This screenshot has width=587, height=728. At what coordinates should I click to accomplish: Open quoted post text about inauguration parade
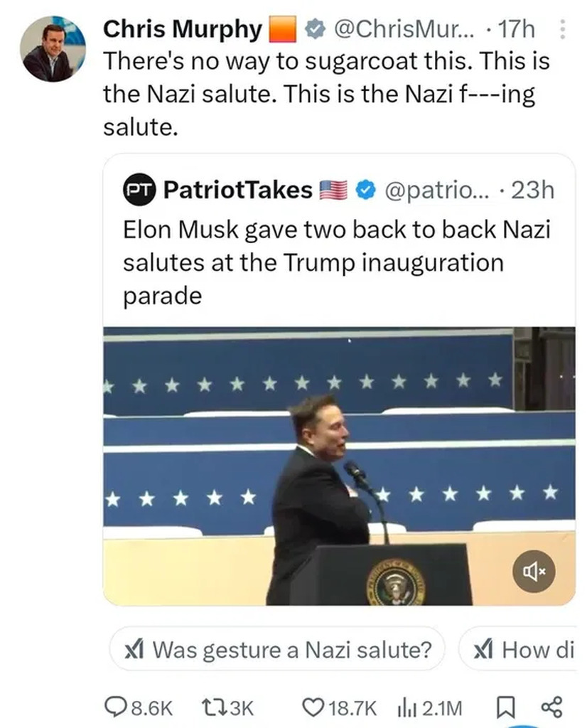[x=337, y=262]
